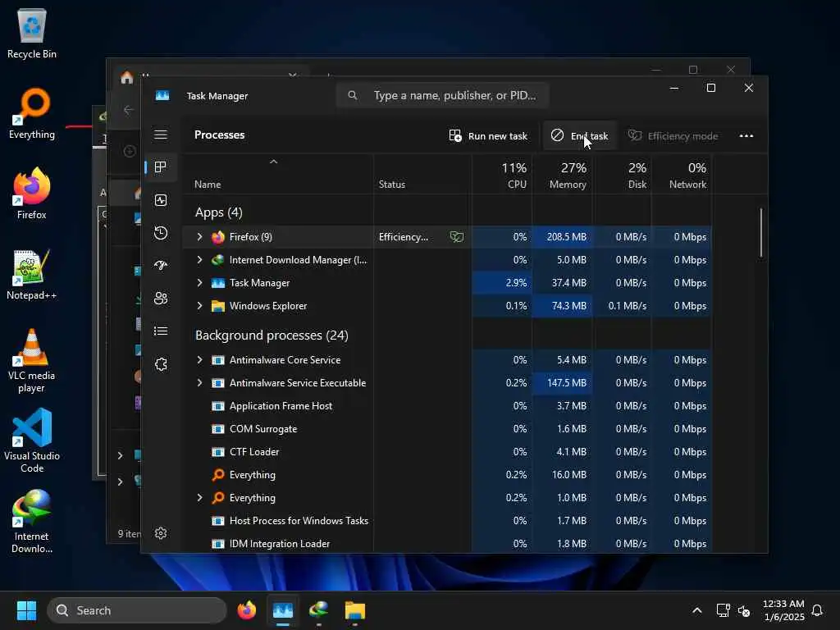Open the notification bell in taskbar
Viewport: 840px width, 630px height.
(817, 610)
